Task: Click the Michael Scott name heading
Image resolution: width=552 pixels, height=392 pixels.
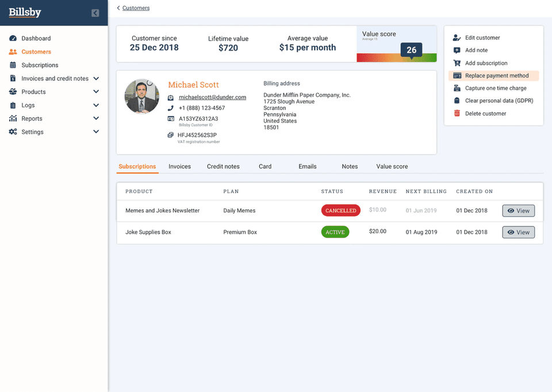Action: [x=193, y=85]
